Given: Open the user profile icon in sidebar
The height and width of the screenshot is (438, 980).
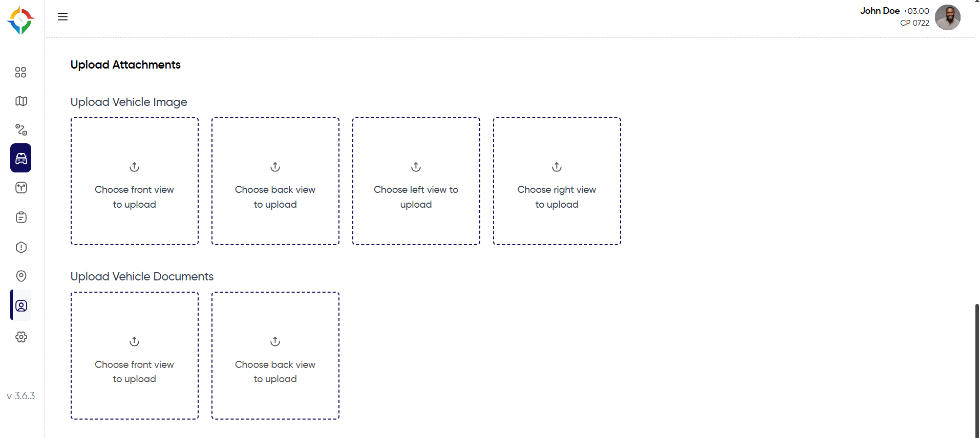Looking at the screenshot, I should point(21,305).
